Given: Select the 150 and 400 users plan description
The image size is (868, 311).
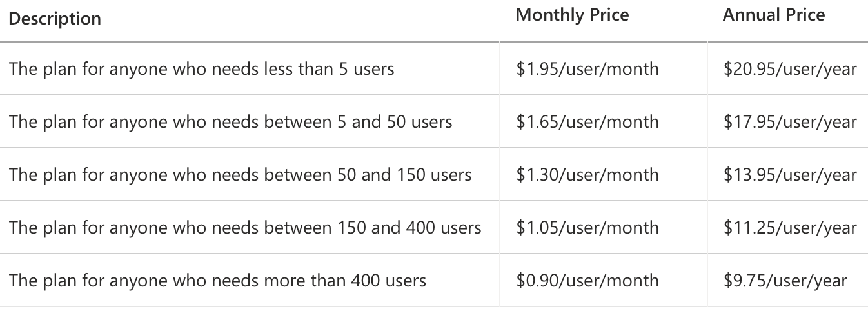Looking at the screenshot, I should point(245,227).
